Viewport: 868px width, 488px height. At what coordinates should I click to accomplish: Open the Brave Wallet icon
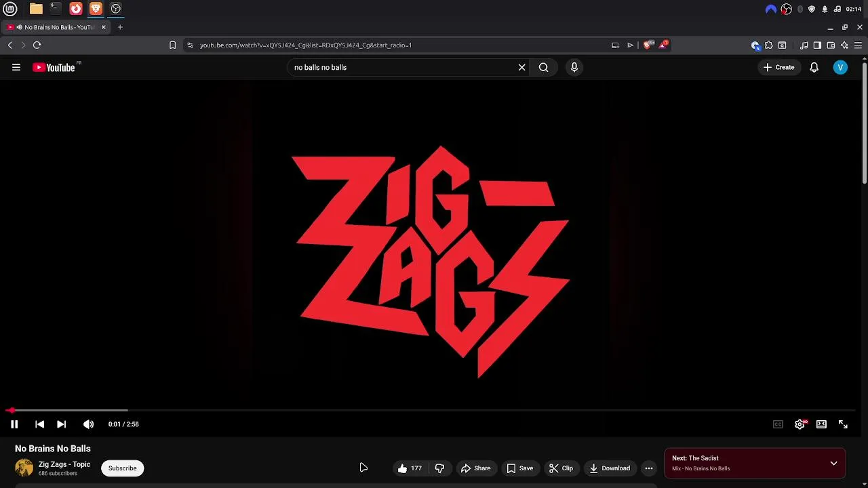click(831, 45)
